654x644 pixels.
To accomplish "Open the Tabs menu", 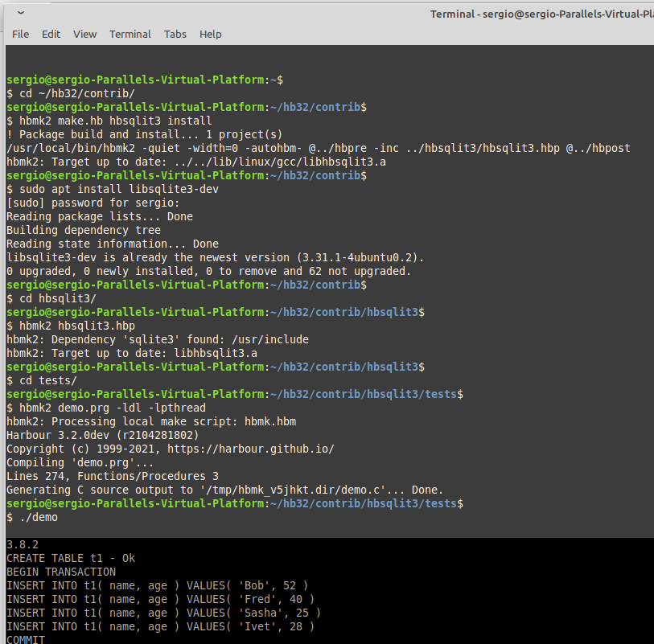I will click(x=175, y=34).
